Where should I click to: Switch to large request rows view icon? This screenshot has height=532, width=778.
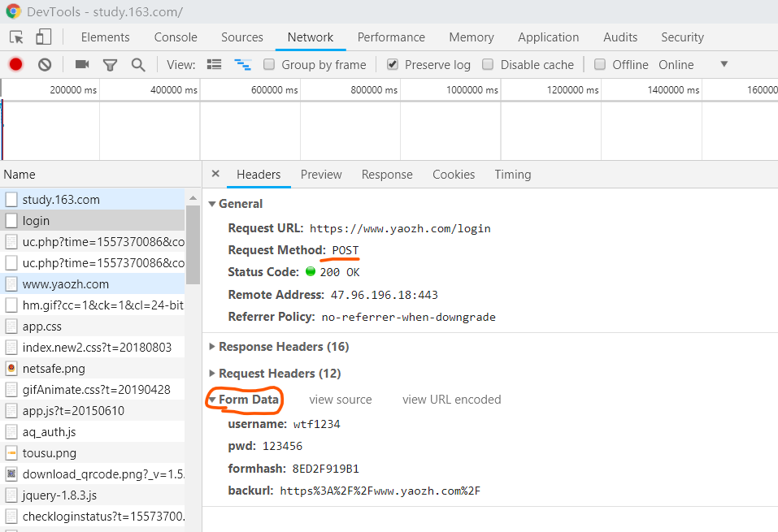tap(214, 64)
